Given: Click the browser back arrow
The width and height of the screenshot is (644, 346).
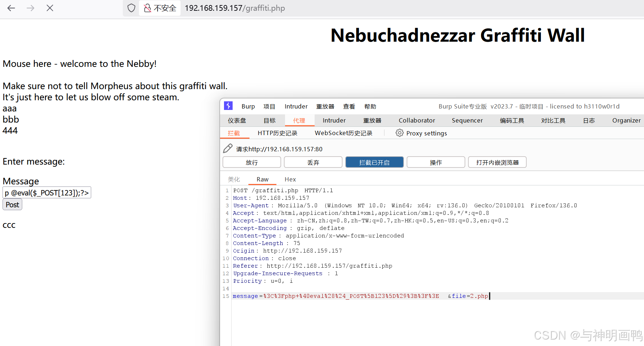Looking at the screenshot, I should tap(11, 8).
